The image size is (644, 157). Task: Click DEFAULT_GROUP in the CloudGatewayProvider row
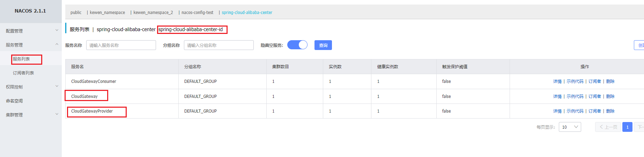click(200, 111)
